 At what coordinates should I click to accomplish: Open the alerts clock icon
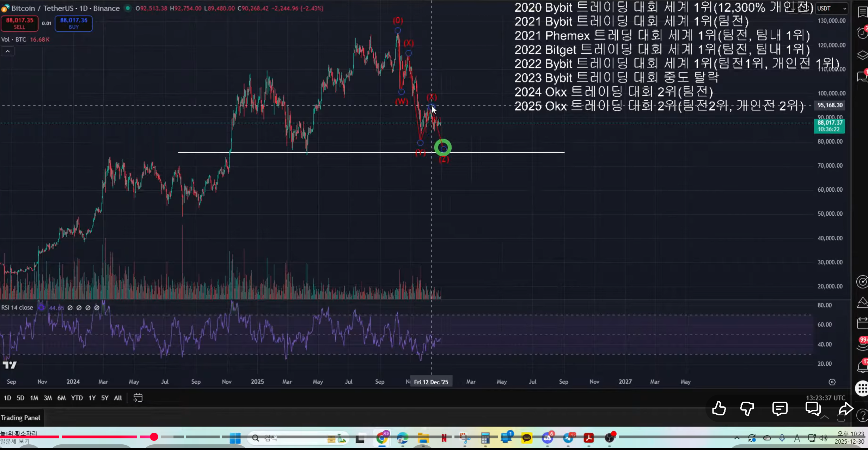[x=862, y=33]
